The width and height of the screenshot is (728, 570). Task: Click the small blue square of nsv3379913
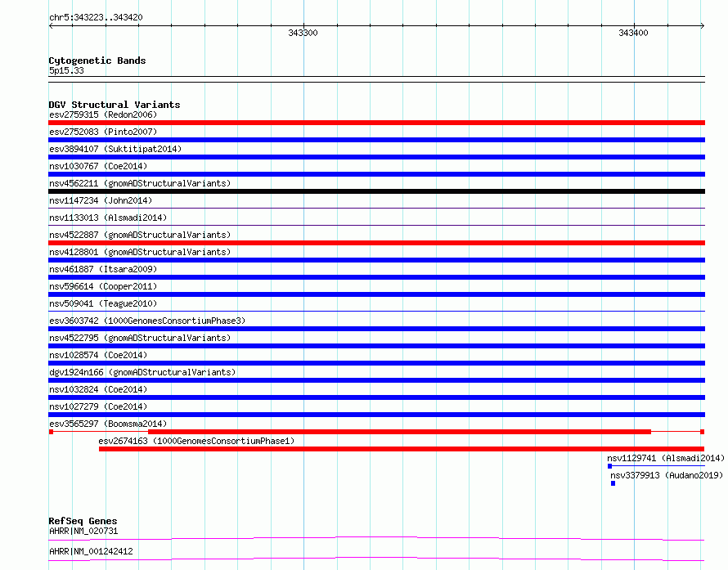pos(613,483)
